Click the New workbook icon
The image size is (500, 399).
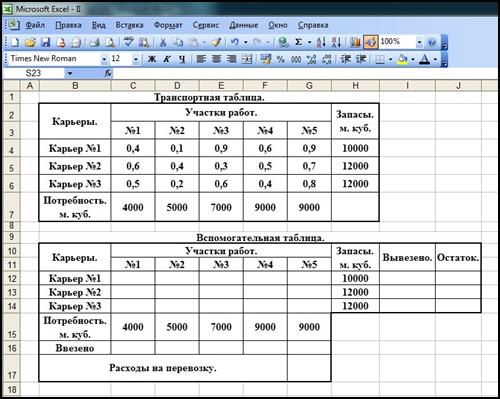click(15, 42)
